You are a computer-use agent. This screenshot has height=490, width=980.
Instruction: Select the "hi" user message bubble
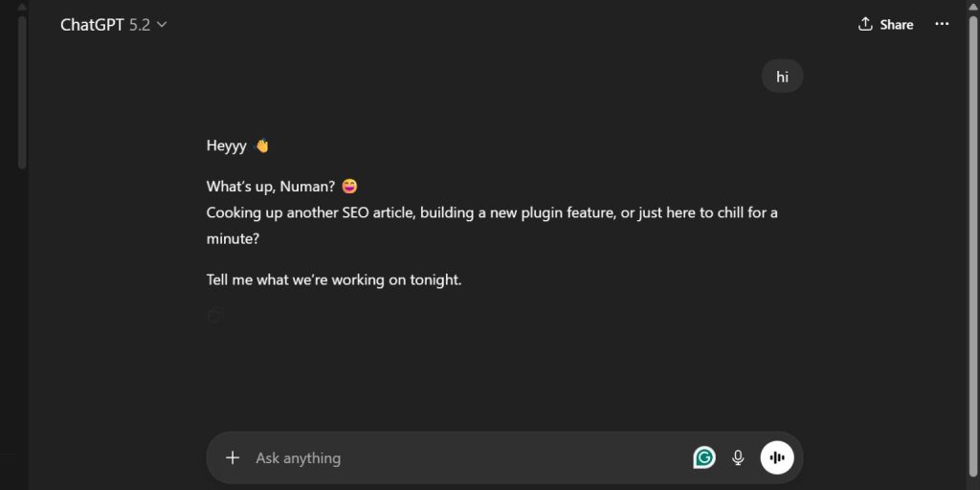pos(782,77)
